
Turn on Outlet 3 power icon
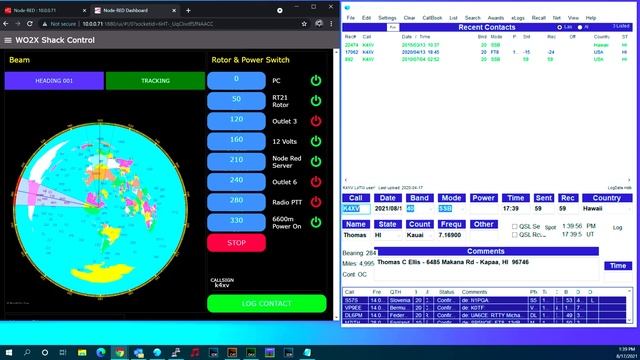pos(316,121)
